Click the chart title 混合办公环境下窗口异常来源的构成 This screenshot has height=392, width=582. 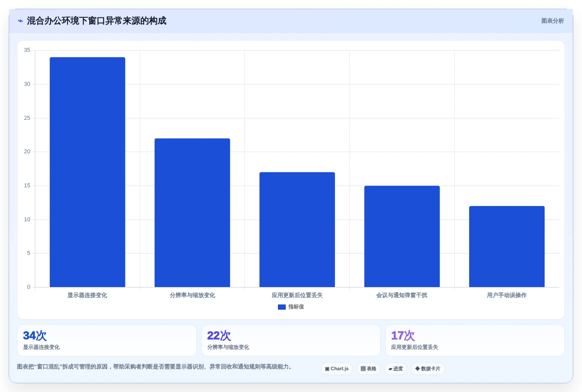click(97, 21)
